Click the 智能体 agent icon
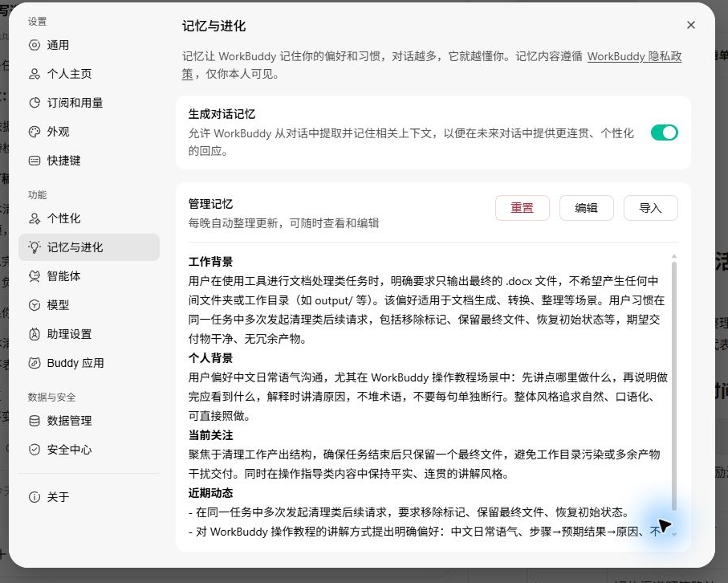Image resolution: width=728 pixels, height=583 pixels. 35,276
